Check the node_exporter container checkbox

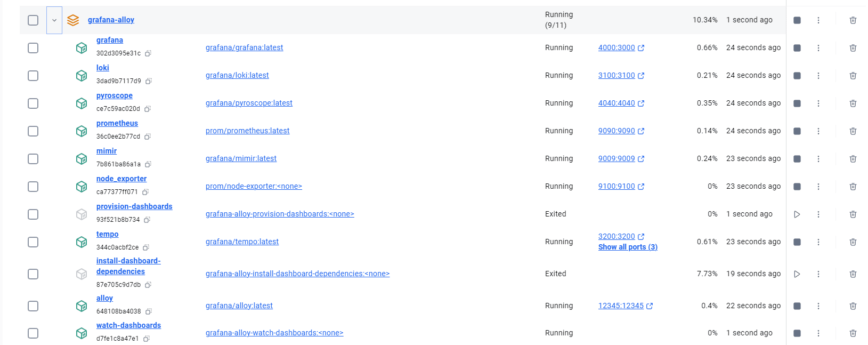point(33,187)
